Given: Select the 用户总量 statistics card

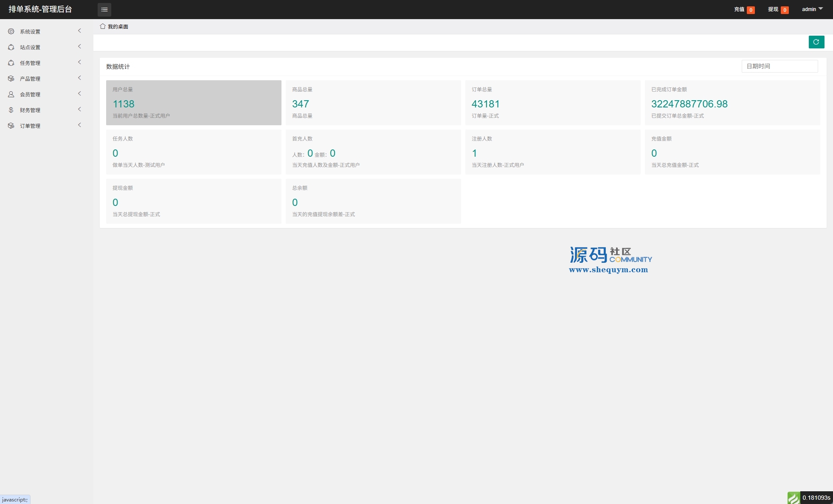Looking at the screenshot, I should (194, 103).
